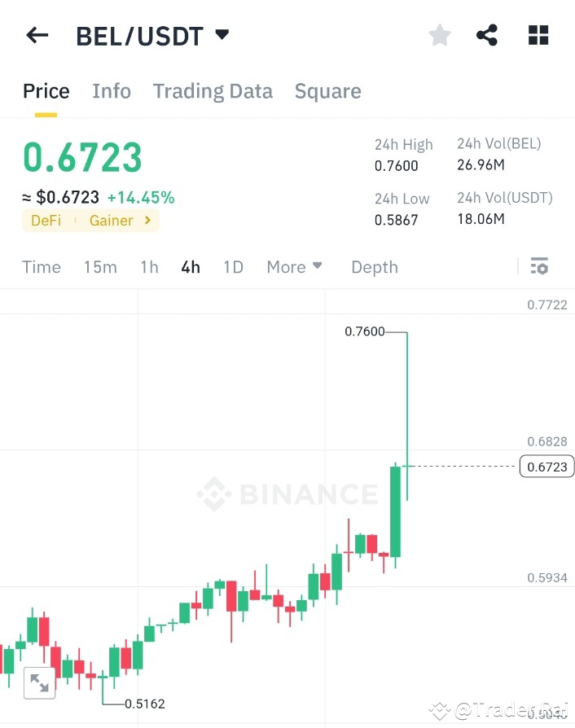Star BEL/USDT as a favorite
The height and width of the screenshot is (728, 575).
[439, 34]
